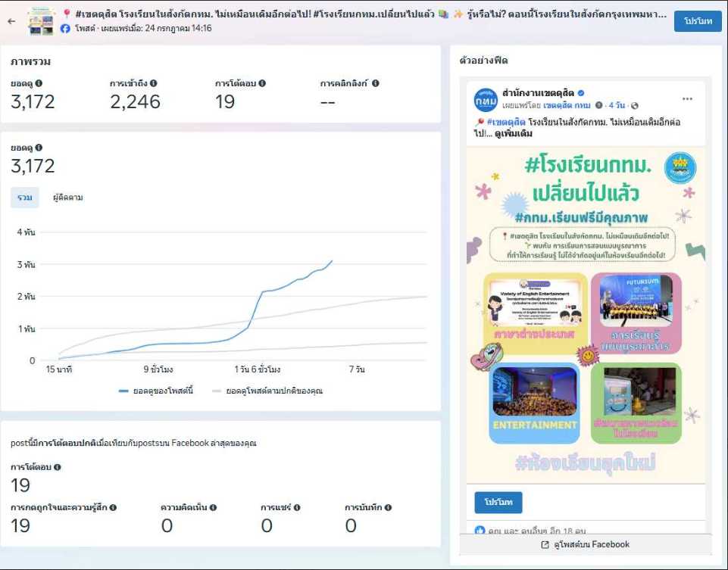The image size is (728, 570).
Task: Select the รวม tab
Action: click(x=25, y=198)
